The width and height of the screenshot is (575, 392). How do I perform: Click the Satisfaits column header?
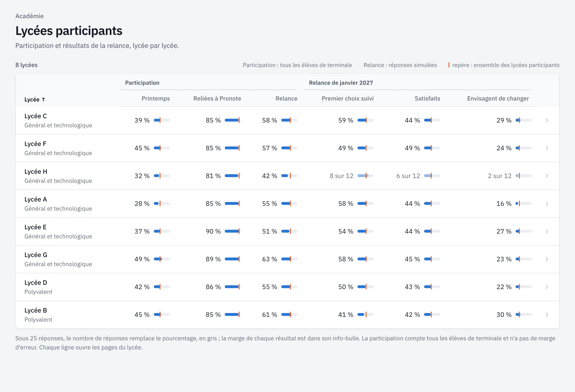pos(427,99)
